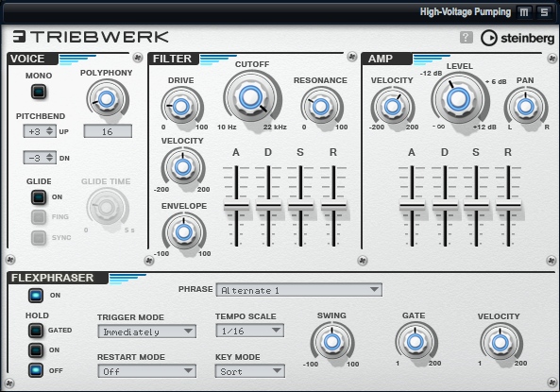Screen dimensions: 560x392
Task: Click the filter Resonance knob
Action: tap(321, 106)
